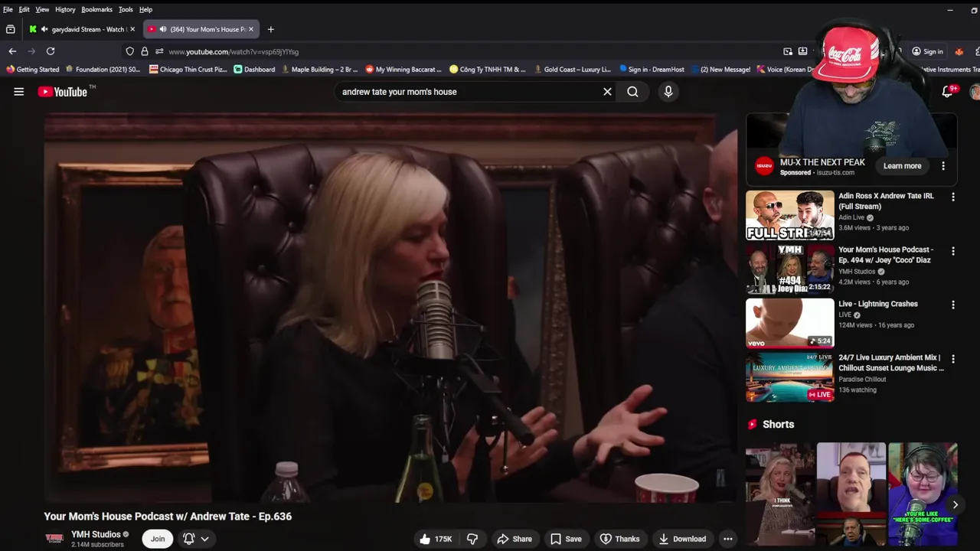980x551 pixels.
Task: Show the next Shorts with the arrow
Action: pyautogui.click(x=955, y=505)
